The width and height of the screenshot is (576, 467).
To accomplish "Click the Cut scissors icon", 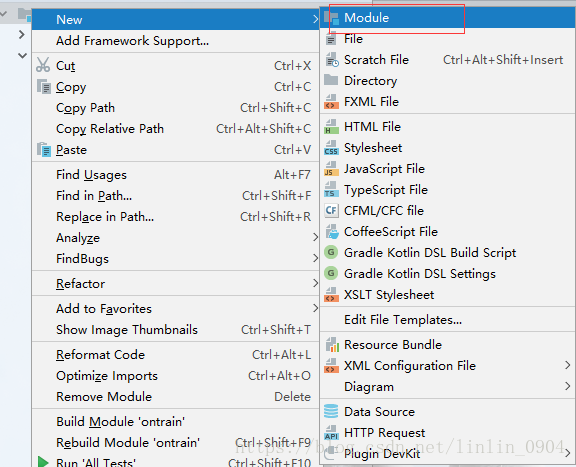I will point(43,65).
